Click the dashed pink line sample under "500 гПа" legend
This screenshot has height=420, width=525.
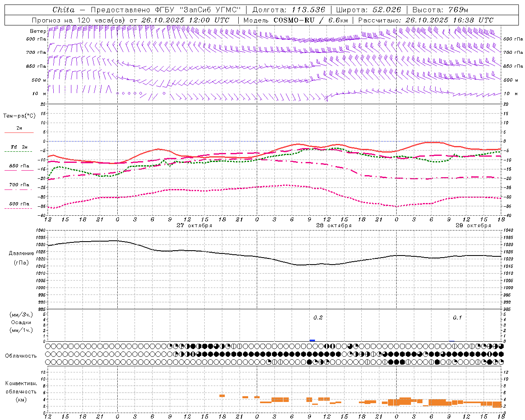click(x=18, y=208)
